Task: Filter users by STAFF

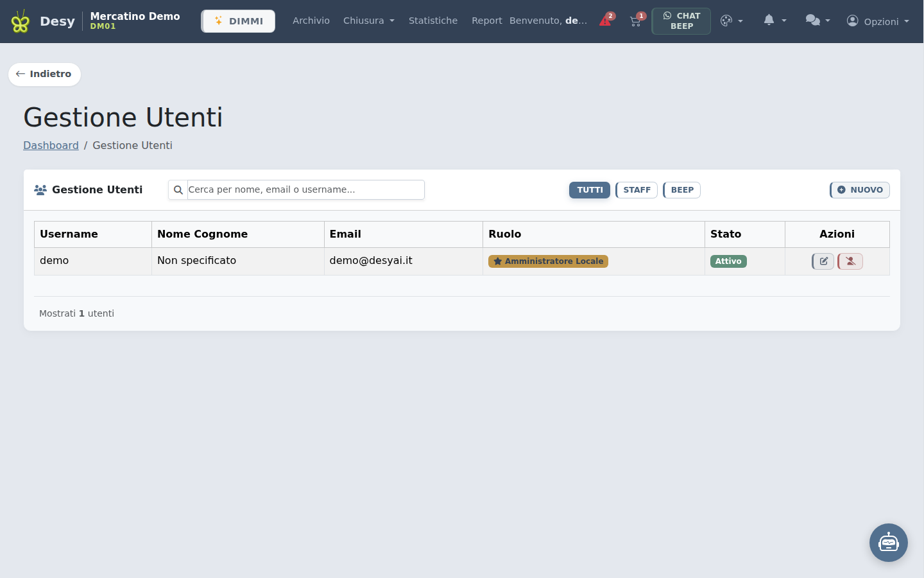Action: [x=637, y=190]
